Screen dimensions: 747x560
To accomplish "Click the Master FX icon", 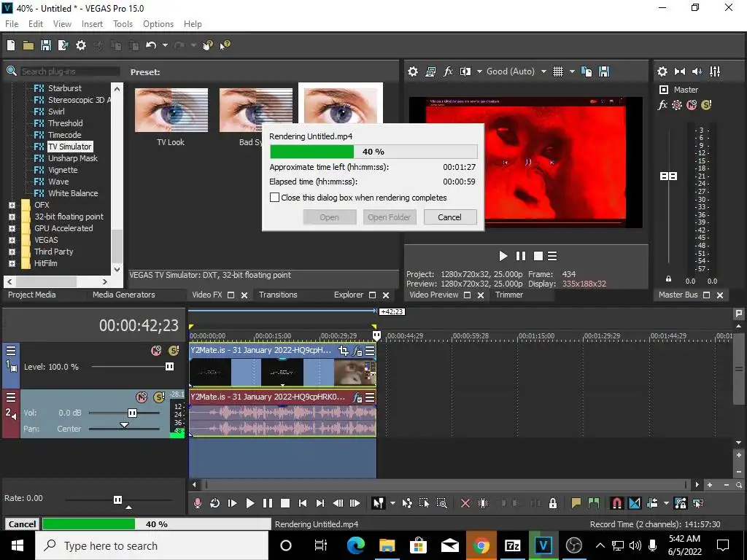I will pos(662,105).
